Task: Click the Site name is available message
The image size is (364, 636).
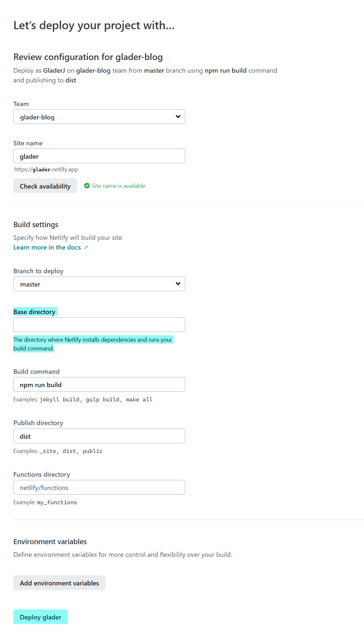Action: (x=118, y=186)
